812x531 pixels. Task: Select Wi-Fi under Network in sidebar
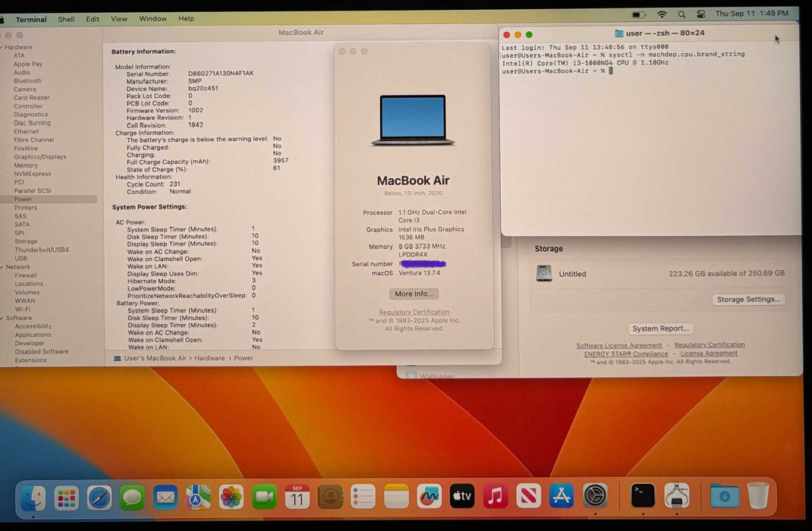tap(22, 309)
